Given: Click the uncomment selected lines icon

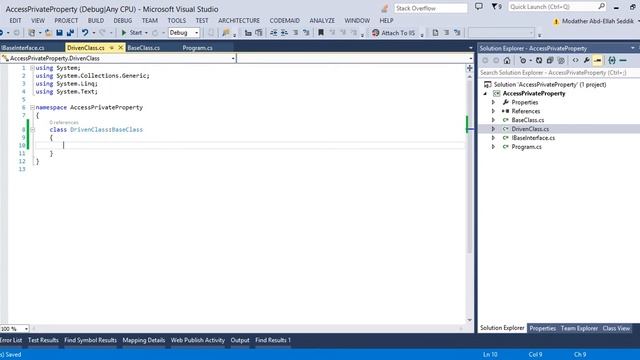Looking at the screenshot, I should click(x=306, y=33).
